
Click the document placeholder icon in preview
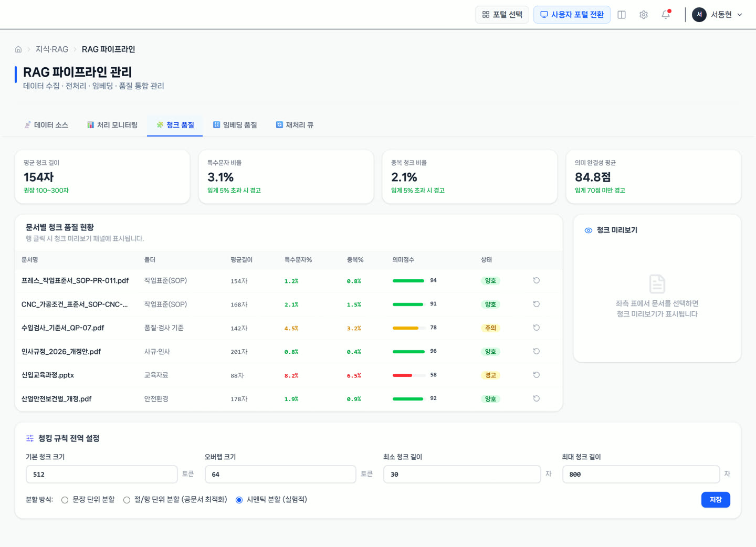coord(657,284)
